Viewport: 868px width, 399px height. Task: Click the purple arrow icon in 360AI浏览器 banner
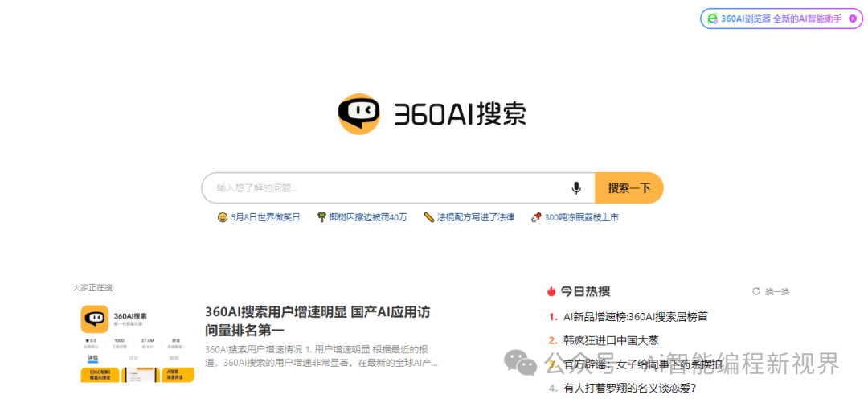pyautogui.click(x=852, y=19)
